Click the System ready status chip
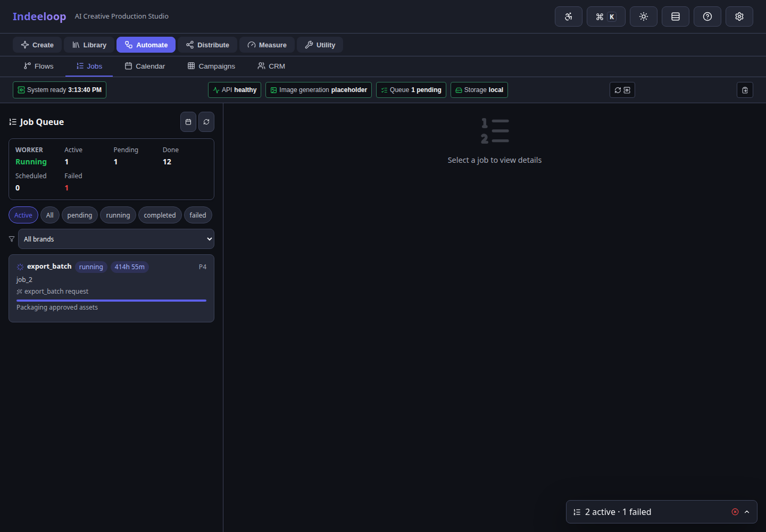The width and height of the screenshot is (766, 532). [x=60, y=90]
